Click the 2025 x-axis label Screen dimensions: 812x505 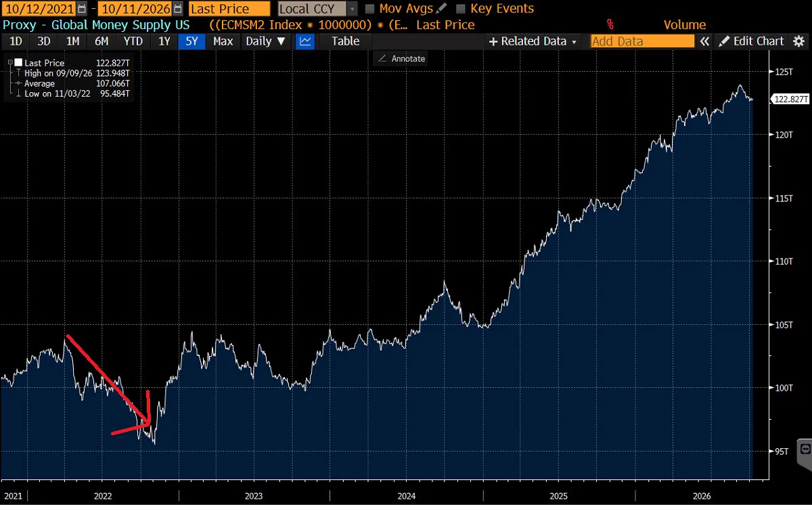coord(559,496)
